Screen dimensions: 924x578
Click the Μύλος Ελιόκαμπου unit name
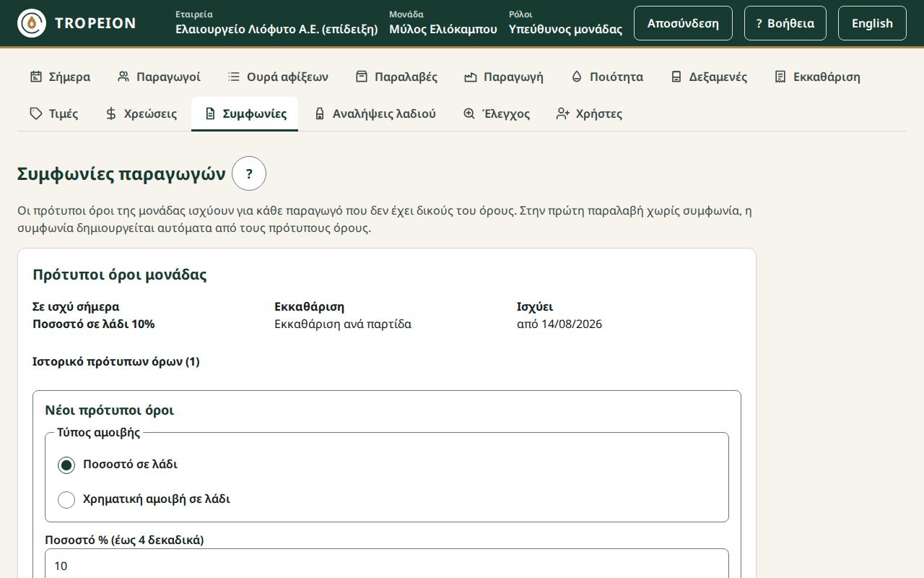tap(443, 30)
